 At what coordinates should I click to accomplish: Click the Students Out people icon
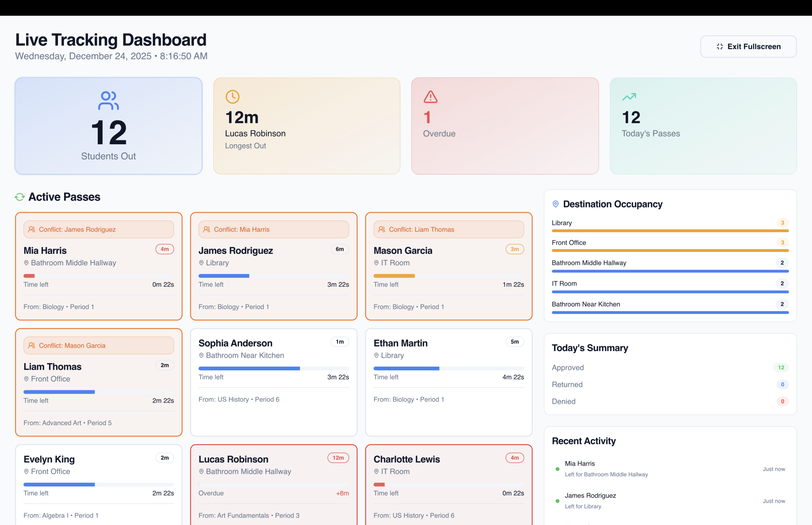pyautogui.click(x=108, y=101)
